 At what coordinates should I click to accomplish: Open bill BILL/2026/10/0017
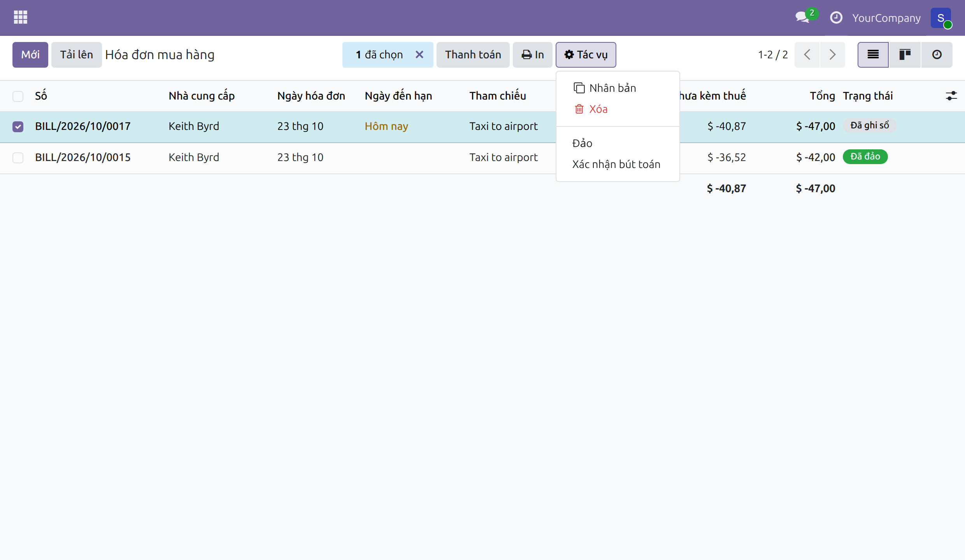tap(83, 126)
